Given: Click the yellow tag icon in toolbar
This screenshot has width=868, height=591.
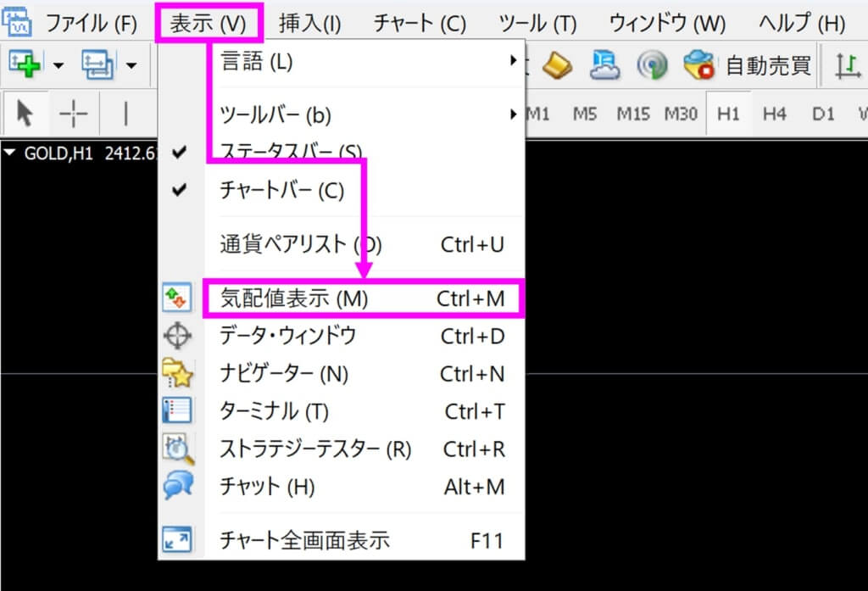Looking at the screenshot, I should pyautogui.click(x=557, y=65).
